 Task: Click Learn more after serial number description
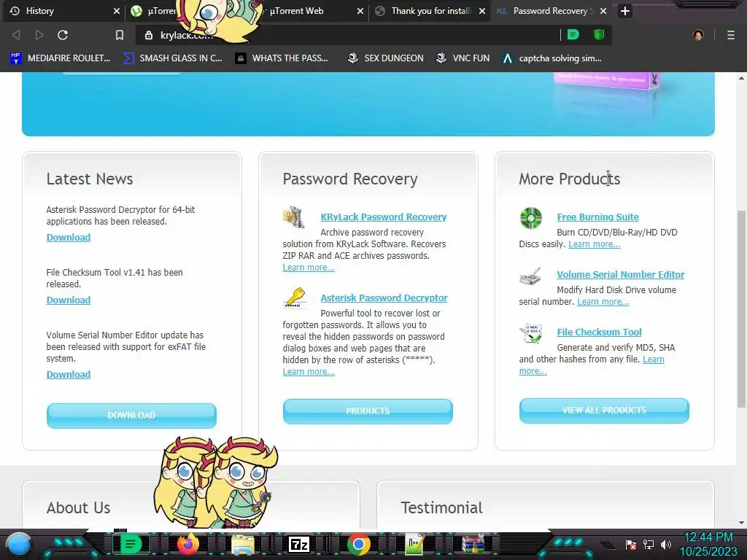coord(603,302)
